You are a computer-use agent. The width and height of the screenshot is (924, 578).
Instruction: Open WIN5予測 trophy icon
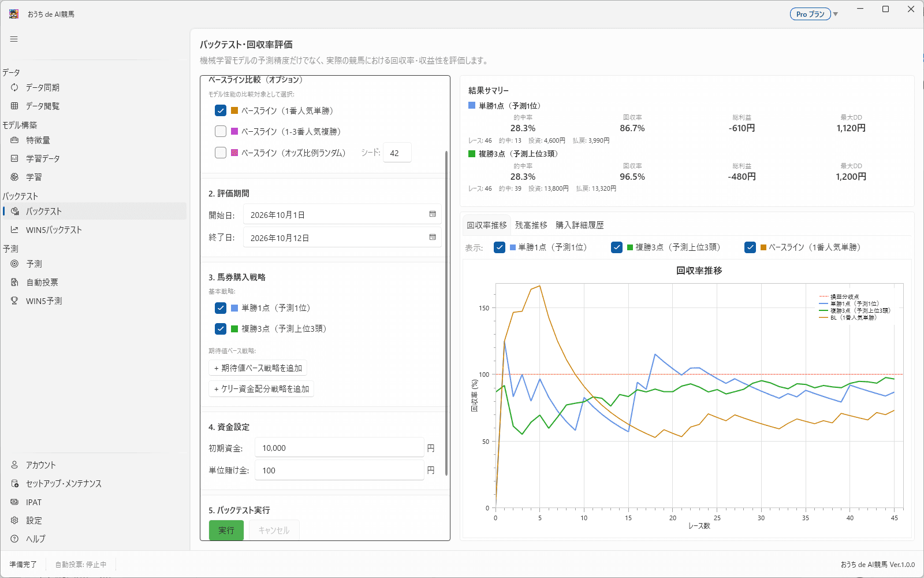(14, 301)
